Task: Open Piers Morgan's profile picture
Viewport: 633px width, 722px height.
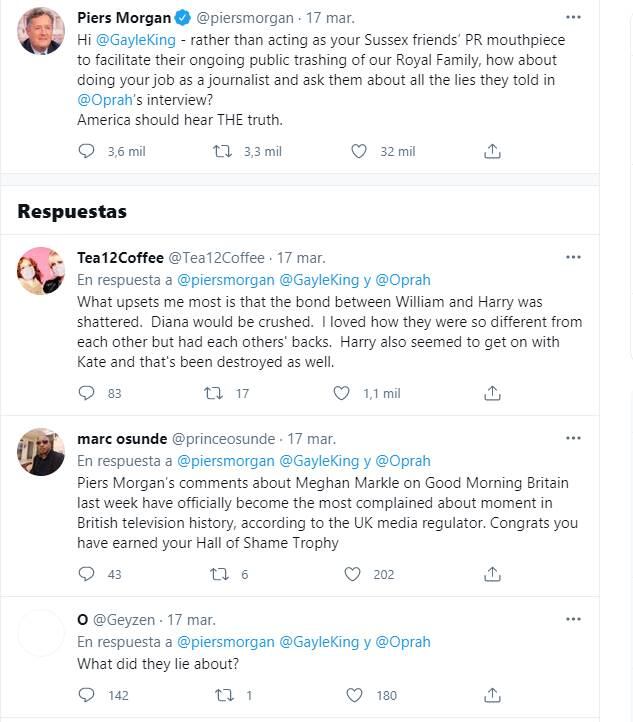Action: [x=41, y=34]
